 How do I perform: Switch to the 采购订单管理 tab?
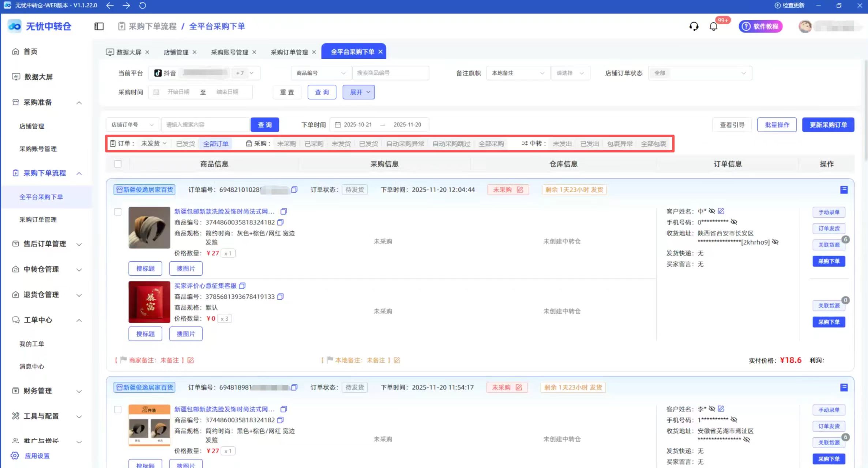pos(289,52)
